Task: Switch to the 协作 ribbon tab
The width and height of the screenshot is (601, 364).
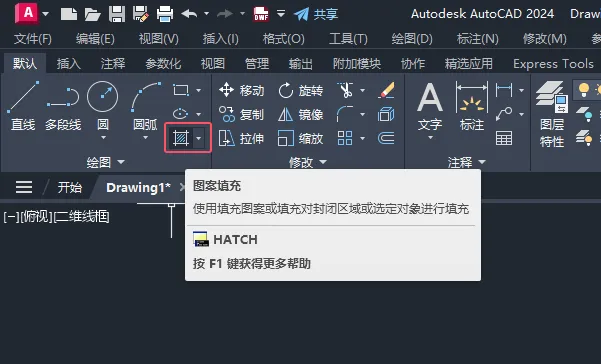Action: pos(413,64)
